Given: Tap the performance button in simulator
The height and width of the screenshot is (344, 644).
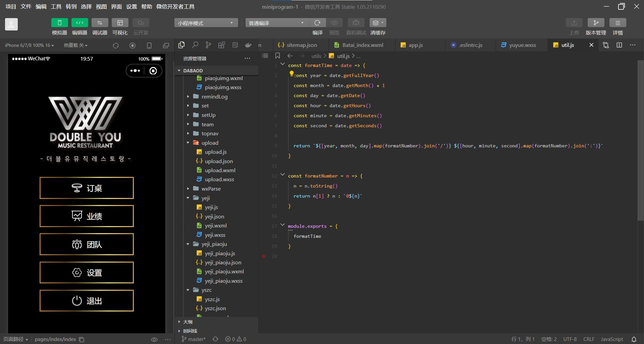Looking at the screenshot, I should [x=87, y=216].
